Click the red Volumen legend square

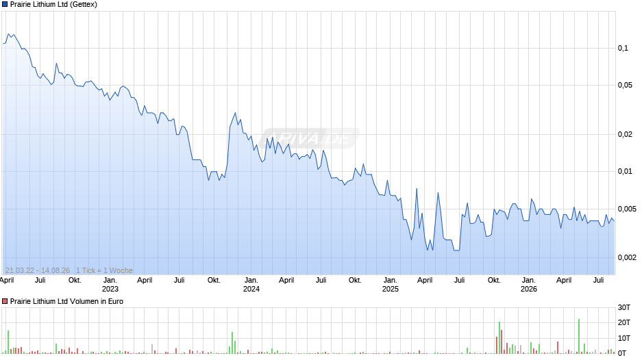tap(5, 301)
